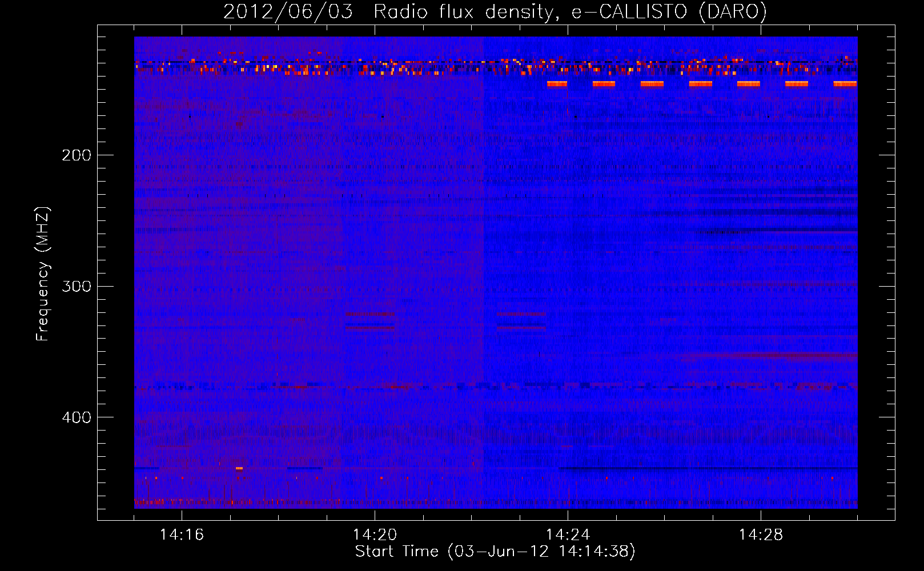Click the '14:24' time tick label
924x571 pixels.
[568, 534]
